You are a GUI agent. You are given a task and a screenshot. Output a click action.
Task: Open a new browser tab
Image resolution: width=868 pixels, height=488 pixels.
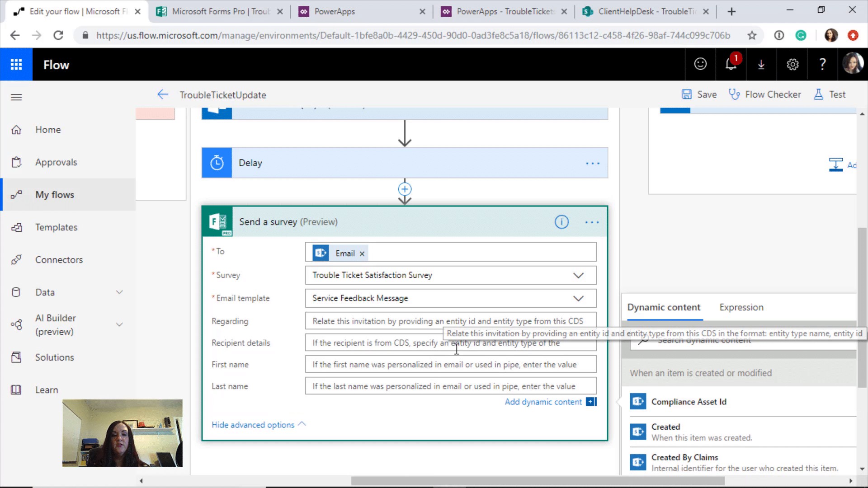pos(731,11)
